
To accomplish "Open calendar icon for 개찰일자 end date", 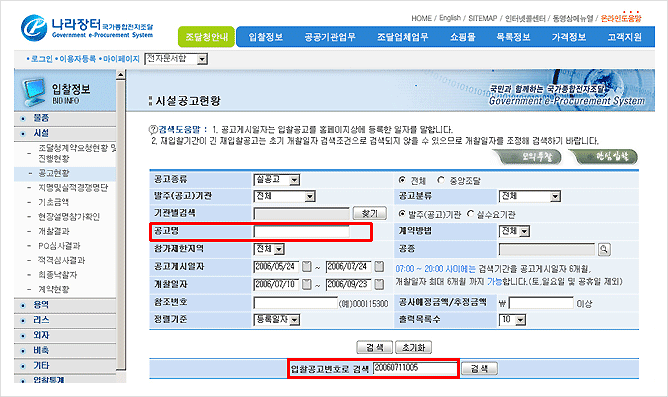I will [x=379, y=284].
